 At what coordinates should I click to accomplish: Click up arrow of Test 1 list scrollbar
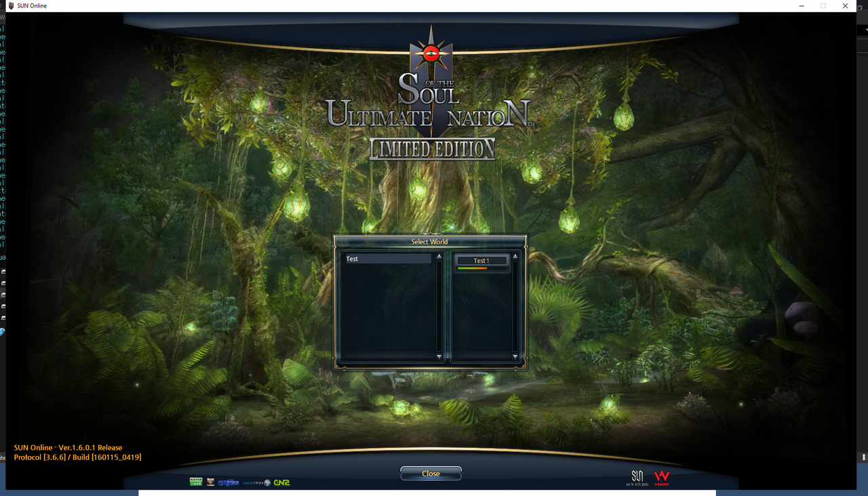pos(515,256)
